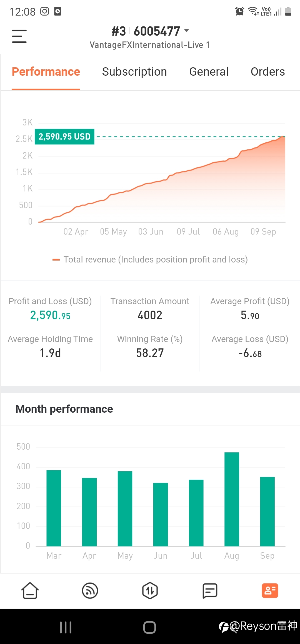300x644 pixels.
Task: Open the signal feed icon in bottom bar
Action: click(x=90, y=591)
